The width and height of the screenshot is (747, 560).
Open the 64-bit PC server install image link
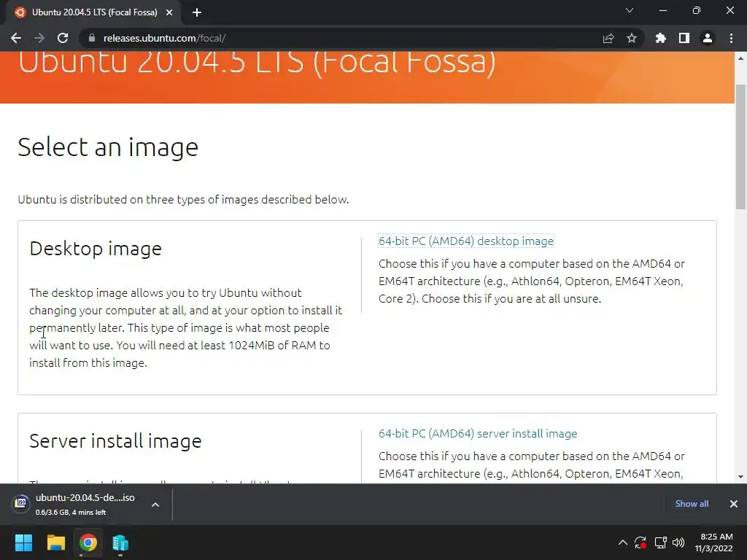click(478, 433)
